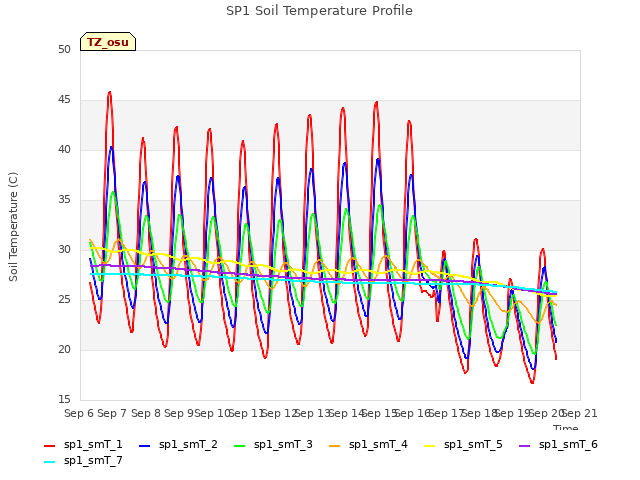
Task: Click the 25 y-axis tick label
Action: tap(64, 300)
